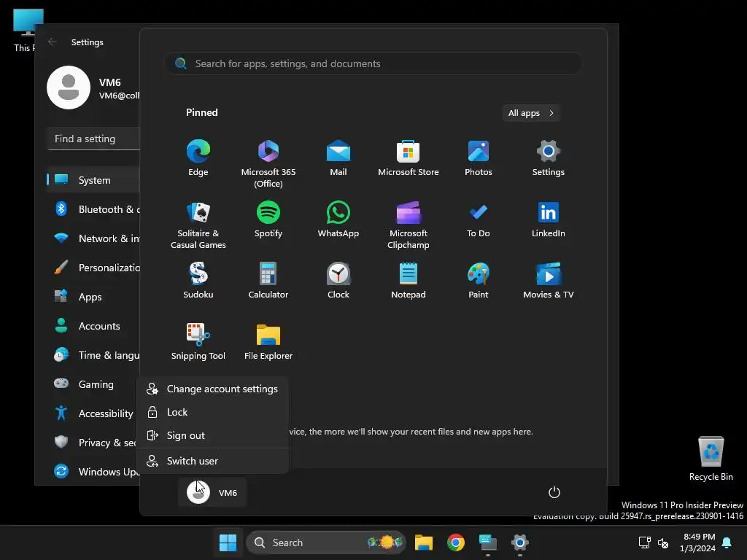Focus the Start menu search box
The width and height of the screenshot is (747, 560).
pos(373,64)
